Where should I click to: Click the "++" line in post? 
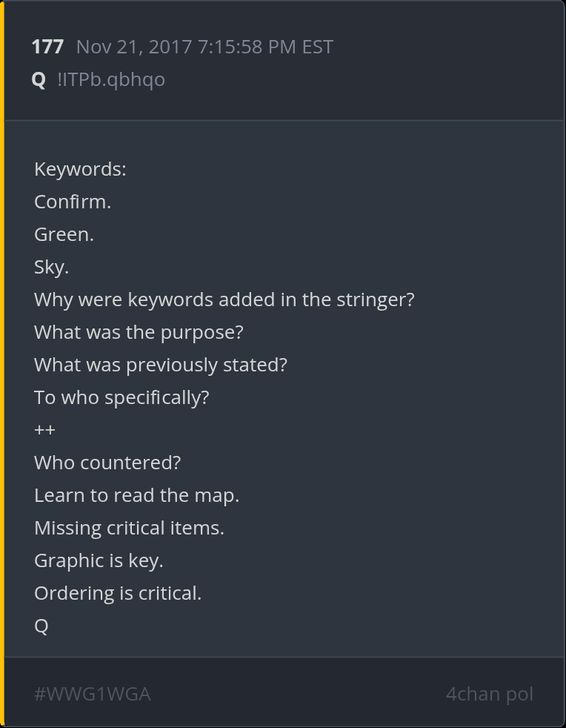[44, 430]
